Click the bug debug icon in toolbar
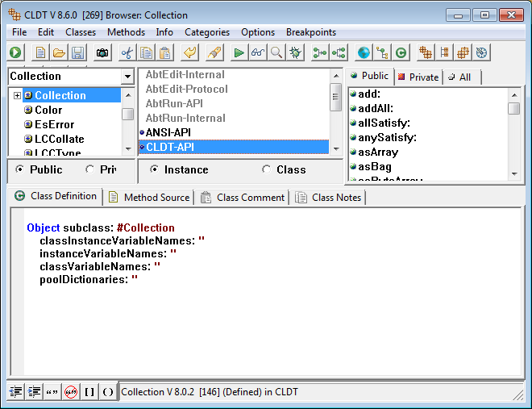 (296, 52)
